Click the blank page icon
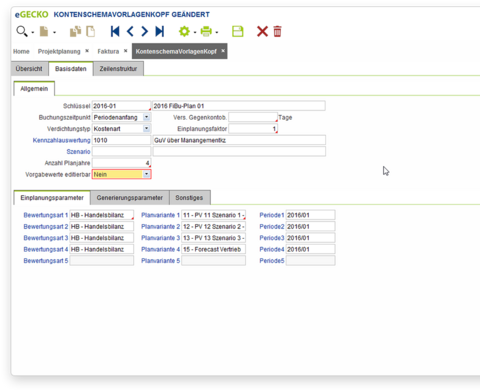The image size is (480, 391). [x=91, y=31]
